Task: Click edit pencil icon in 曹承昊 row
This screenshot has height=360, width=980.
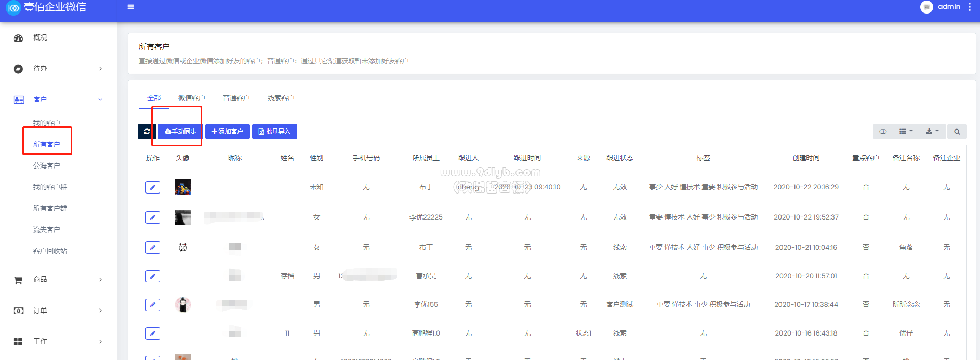Action: pyautogui.click(x=153, y=276)
